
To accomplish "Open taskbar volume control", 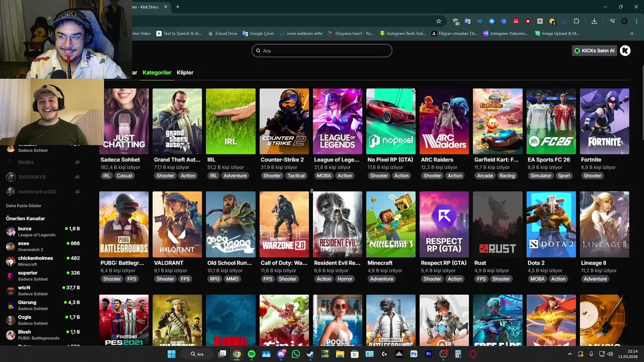I will [610, 354].
